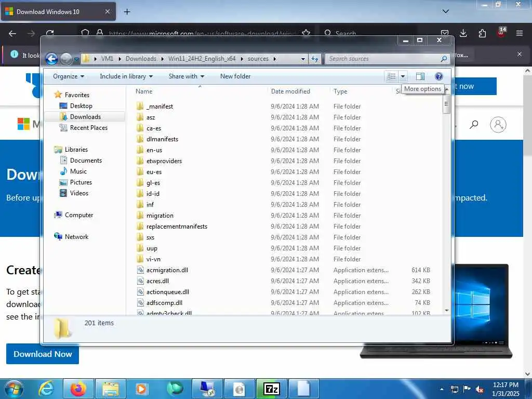Screen dimensions: 532x399
Task: Click Firefox downloads arrow icon
Action: point(463,33)
